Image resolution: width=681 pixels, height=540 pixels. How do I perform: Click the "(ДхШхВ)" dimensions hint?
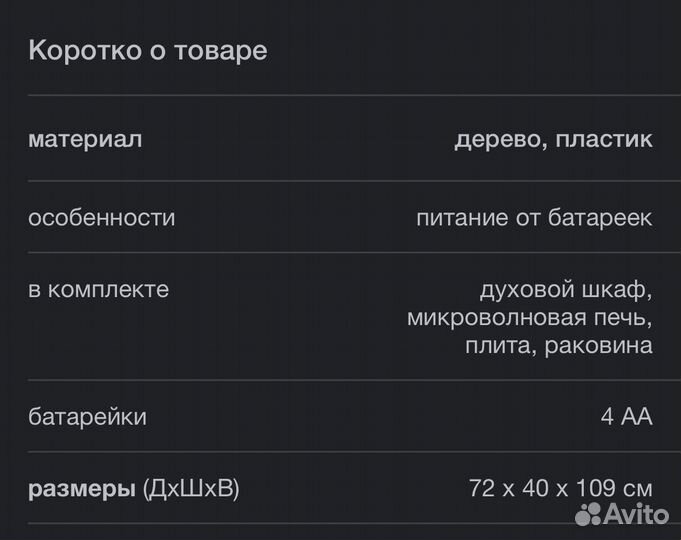click(192, 489)
